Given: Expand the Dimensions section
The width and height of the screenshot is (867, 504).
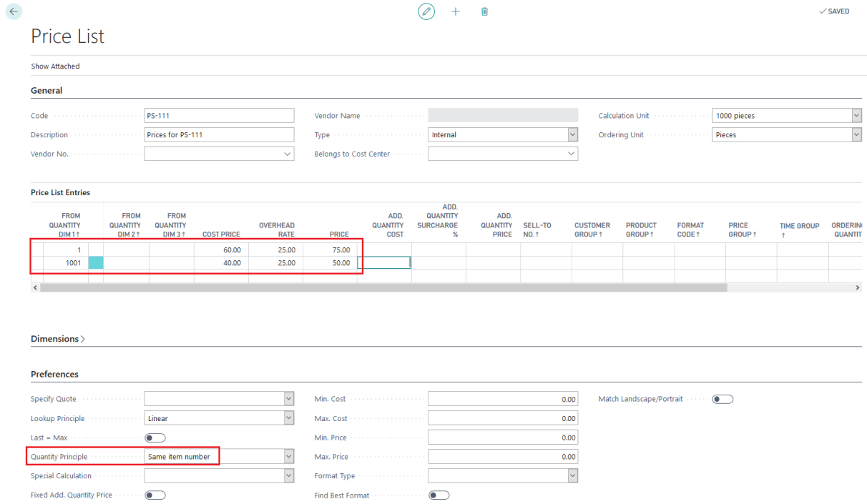Looking at the screenshot, I should tap(57, 339).
